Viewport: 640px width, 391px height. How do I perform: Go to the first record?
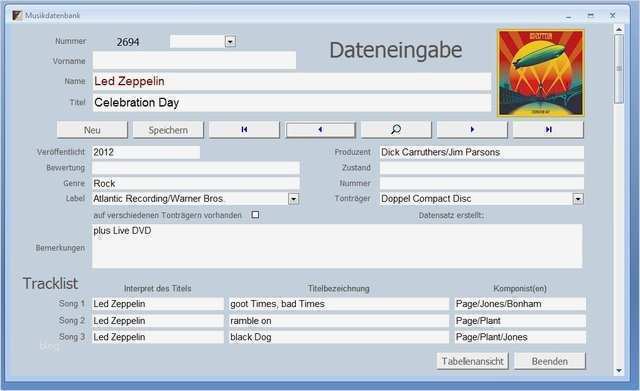244,130
